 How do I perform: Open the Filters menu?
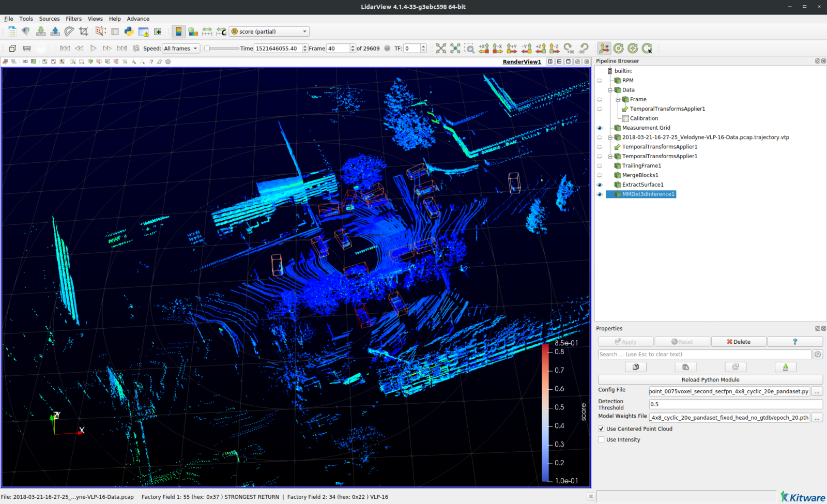[74, 19]
